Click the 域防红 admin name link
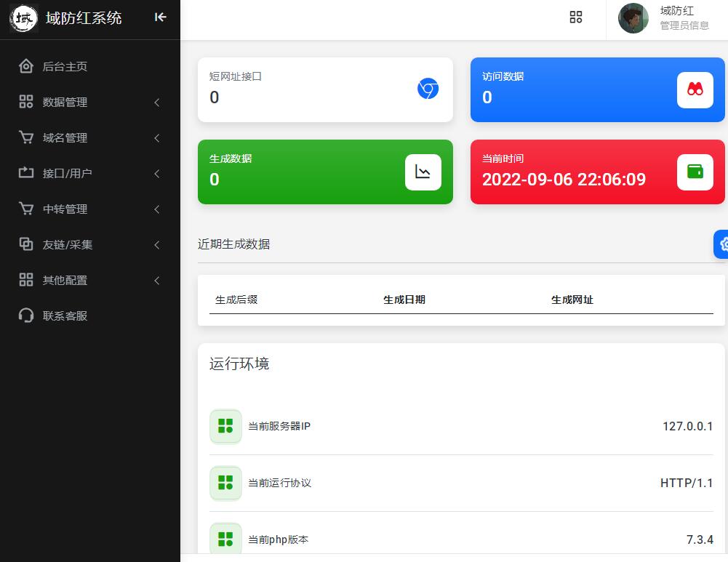728x562 pixels. 676,11
